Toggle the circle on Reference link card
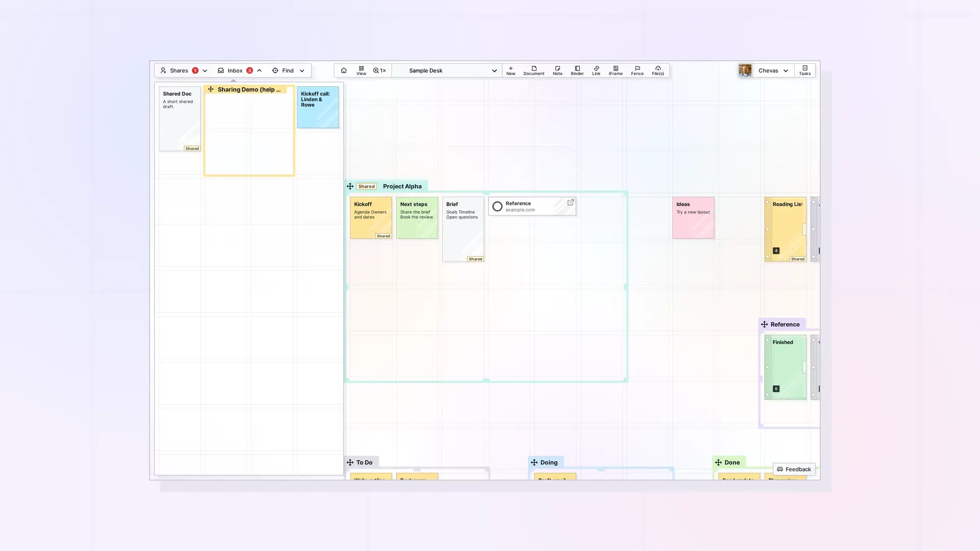Screen dimensions: 980x551 click(497, 207)
